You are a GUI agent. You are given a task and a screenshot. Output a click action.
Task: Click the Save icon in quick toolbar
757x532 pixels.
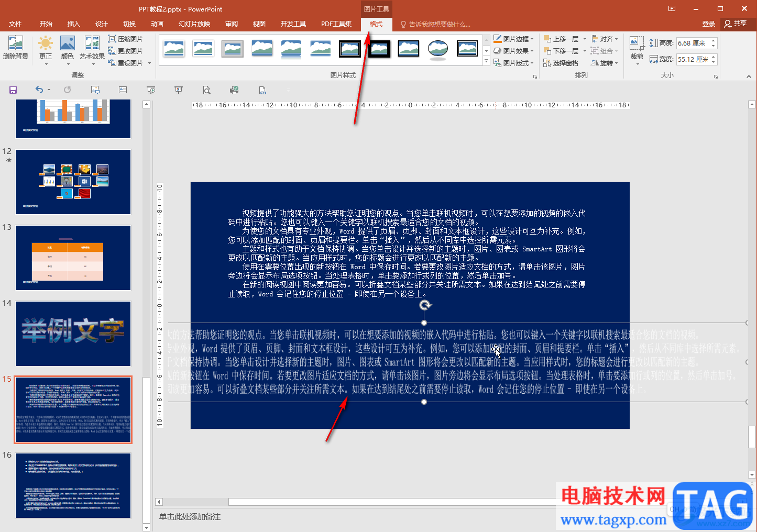tap(13, 90)
